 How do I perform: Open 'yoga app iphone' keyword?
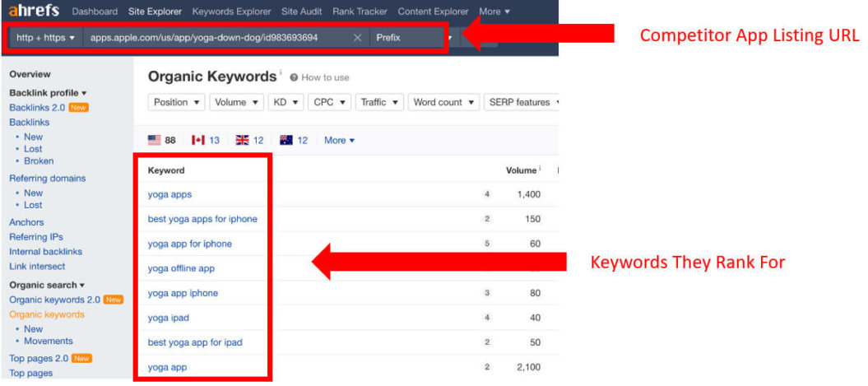[x=183, y=293]
